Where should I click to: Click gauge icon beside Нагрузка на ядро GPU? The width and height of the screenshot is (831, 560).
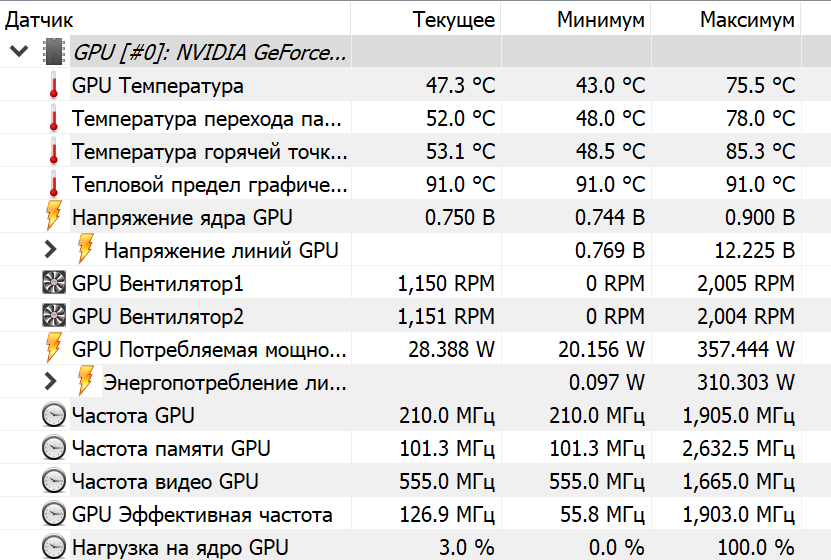point(53,547)
